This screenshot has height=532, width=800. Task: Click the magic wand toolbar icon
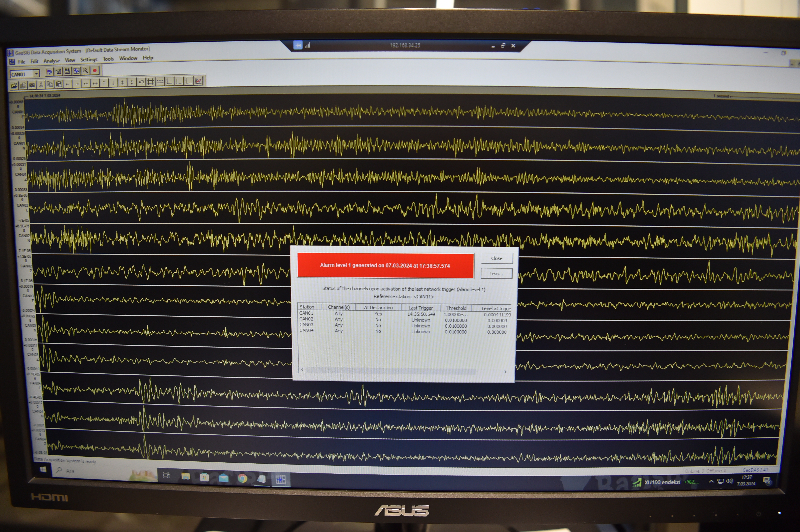(86, 71)
